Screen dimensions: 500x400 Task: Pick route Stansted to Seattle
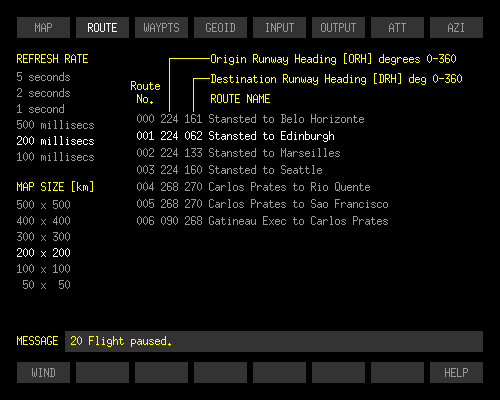pos(229,170)
